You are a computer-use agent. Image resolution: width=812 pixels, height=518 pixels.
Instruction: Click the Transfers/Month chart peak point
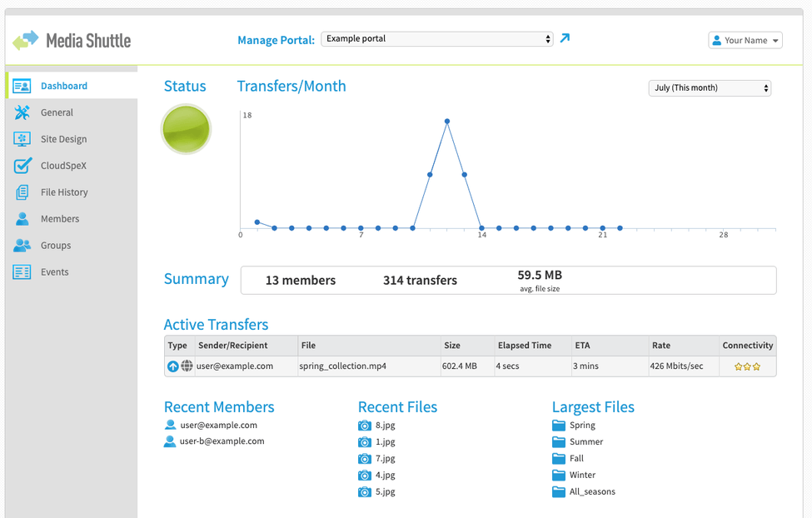pyautogui.click(x=446, y=121)
